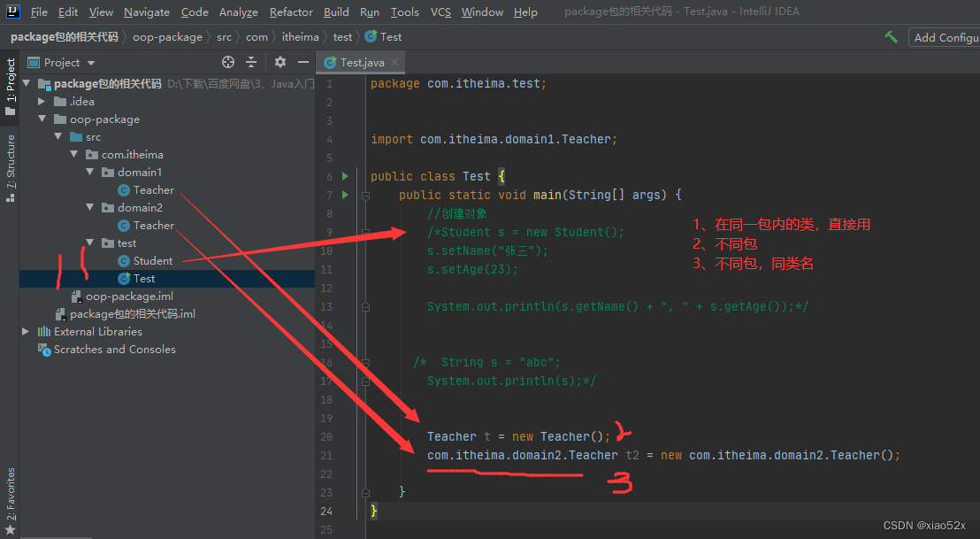Collapse the package包的相关代码 root node

pos(27,83)
